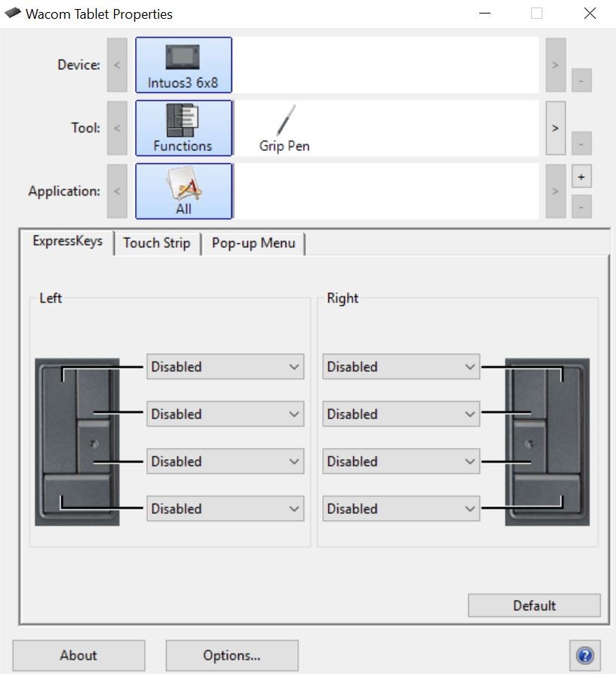Click the right ExpressKeys tablet image
This screenshot has height=674, width=616.
(547, 442)
